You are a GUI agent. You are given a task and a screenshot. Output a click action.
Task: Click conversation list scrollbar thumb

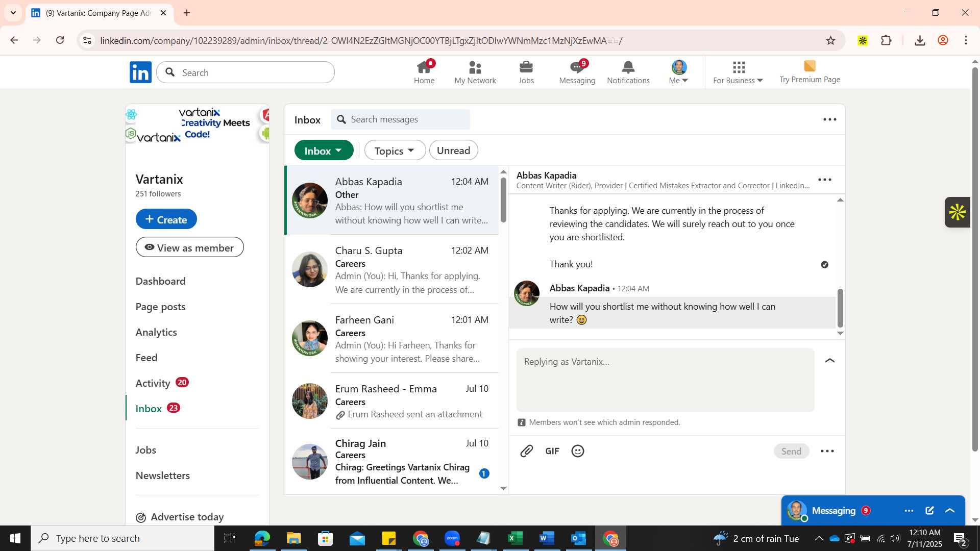point(503,199)
